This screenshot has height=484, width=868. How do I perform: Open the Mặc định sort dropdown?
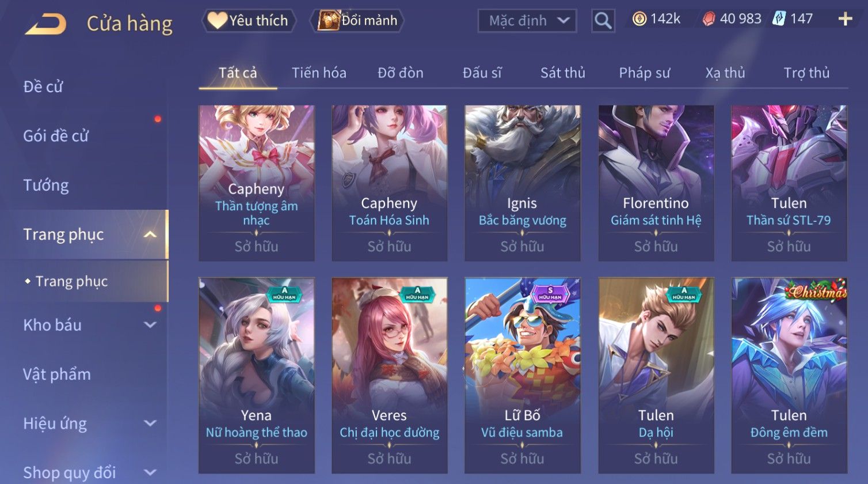click(527, 21)
